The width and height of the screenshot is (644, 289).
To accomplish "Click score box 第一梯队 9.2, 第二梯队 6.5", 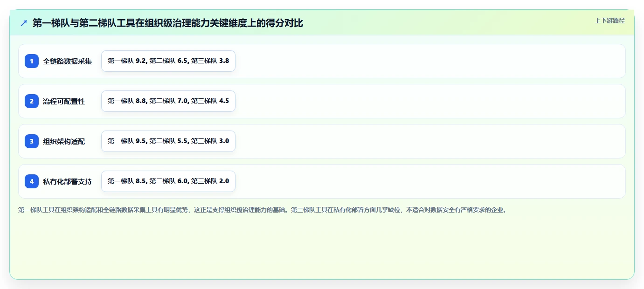I will (x=168, y=61).
